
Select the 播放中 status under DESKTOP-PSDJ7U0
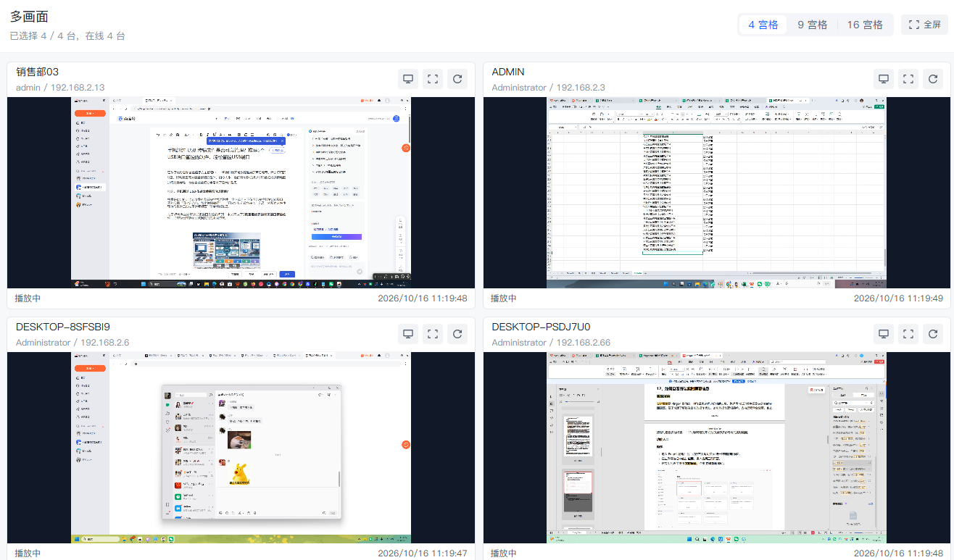coord(504,553)
